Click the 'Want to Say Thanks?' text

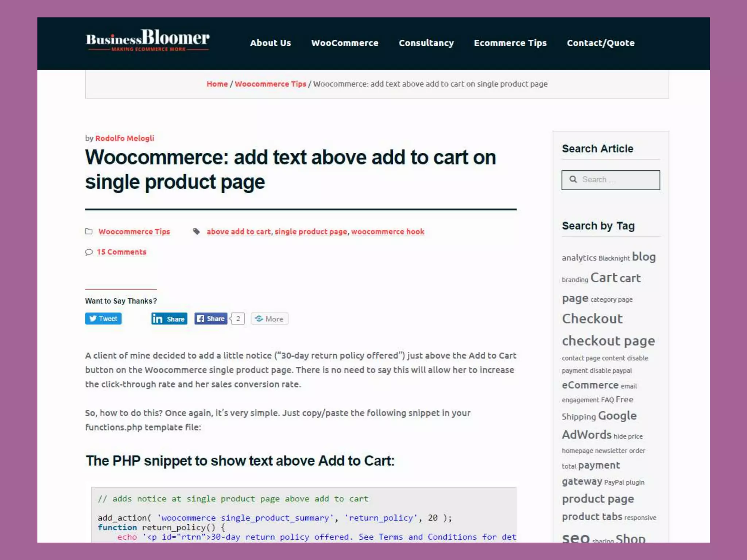coord(121,301)
